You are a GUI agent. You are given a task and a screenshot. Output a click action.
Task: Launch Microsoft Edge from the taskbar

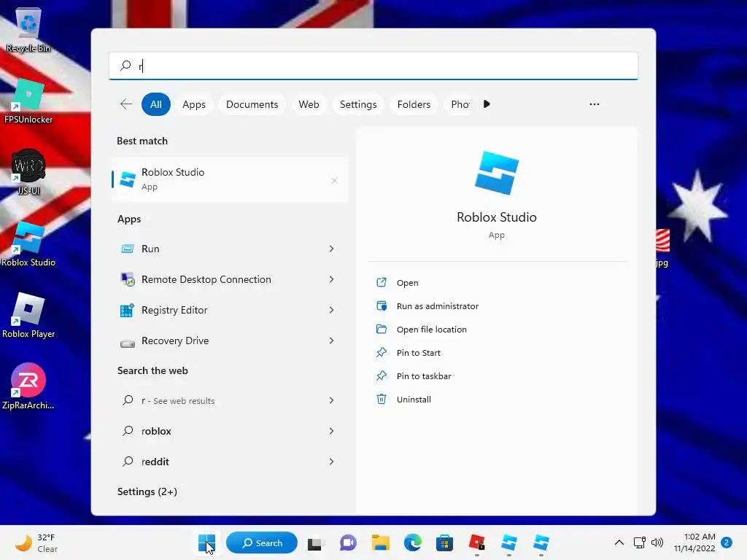pos(413,542)
